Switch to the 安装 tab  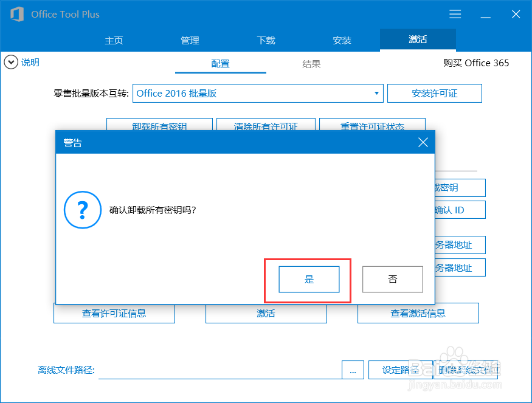[x=342, y=40]
